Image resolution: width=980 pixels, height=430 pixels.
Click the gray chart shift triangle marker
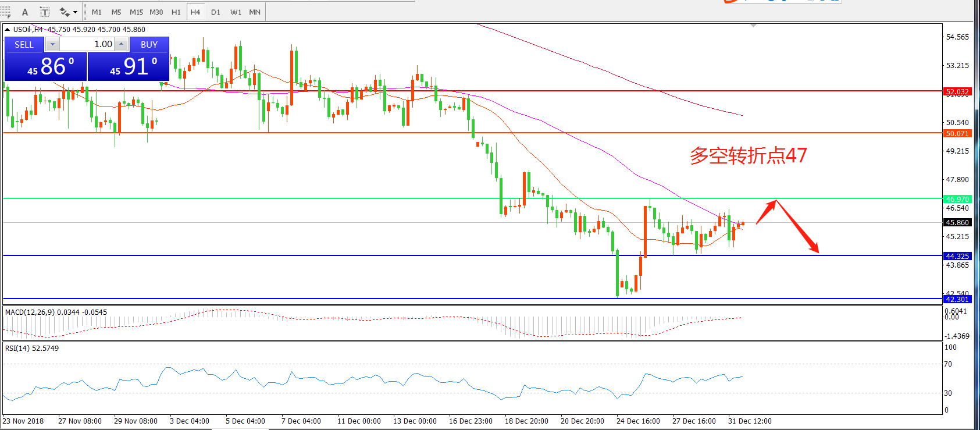point(753,26)
